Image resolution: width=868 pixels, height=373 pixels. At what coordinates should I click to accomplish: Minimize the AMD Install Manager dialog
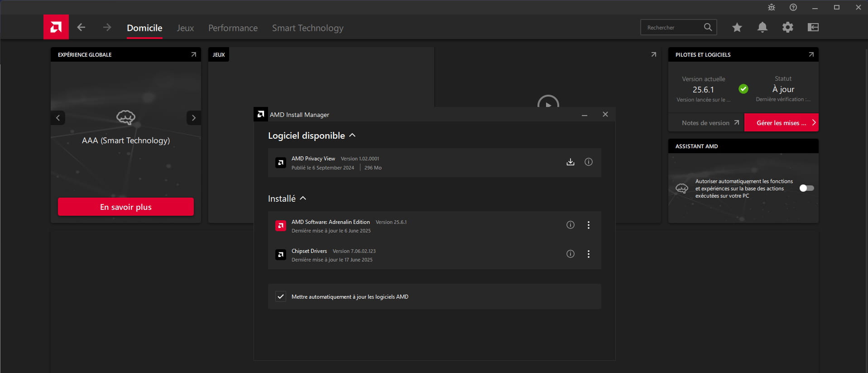585,115
